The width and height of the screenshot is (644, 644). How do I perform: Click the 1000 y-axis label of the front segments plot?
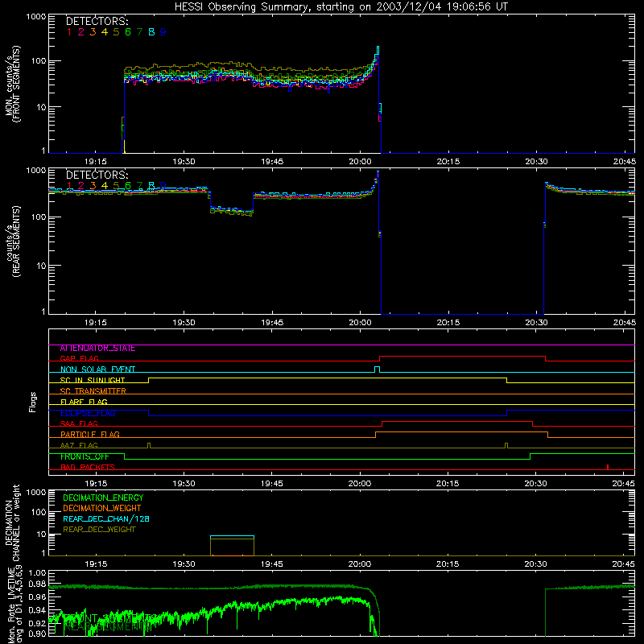coord(35,17)
